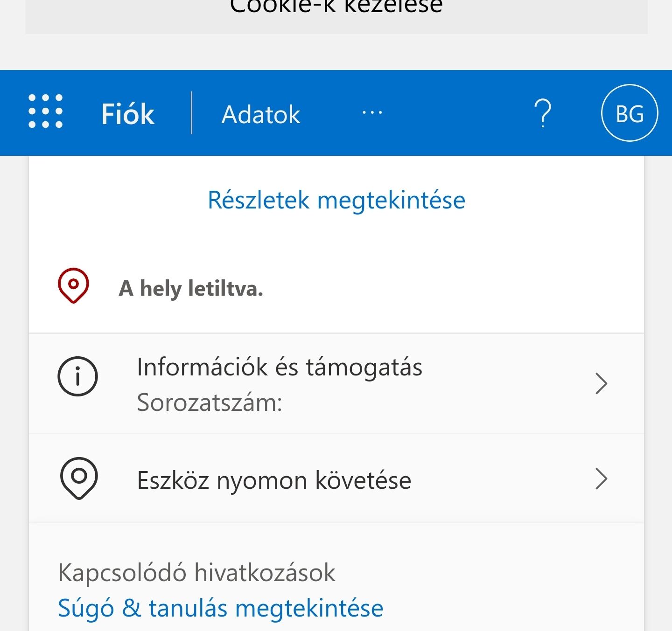Image resolution: width=672 pixels, height=631 pixels.
Task: Open the three dots overflow menu
Action: (372, 112)
